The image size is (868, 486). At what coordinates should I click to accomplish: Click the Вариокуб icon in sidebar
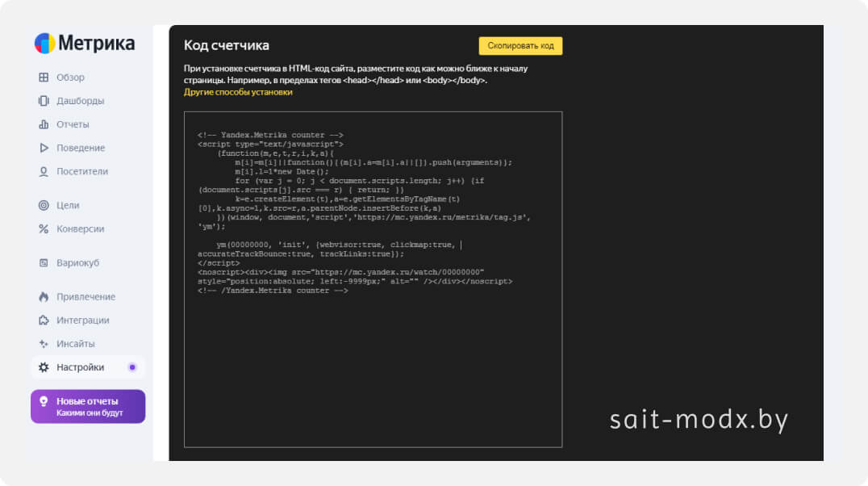point(44,262)
